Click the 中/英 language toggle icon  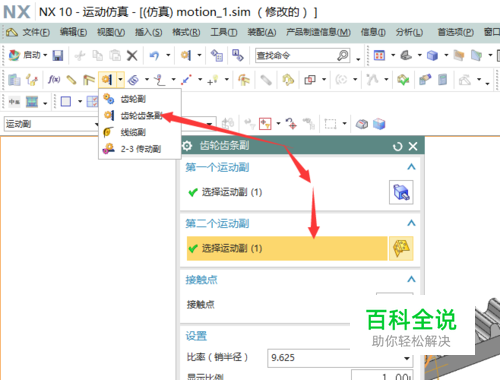tap(14, 102)
